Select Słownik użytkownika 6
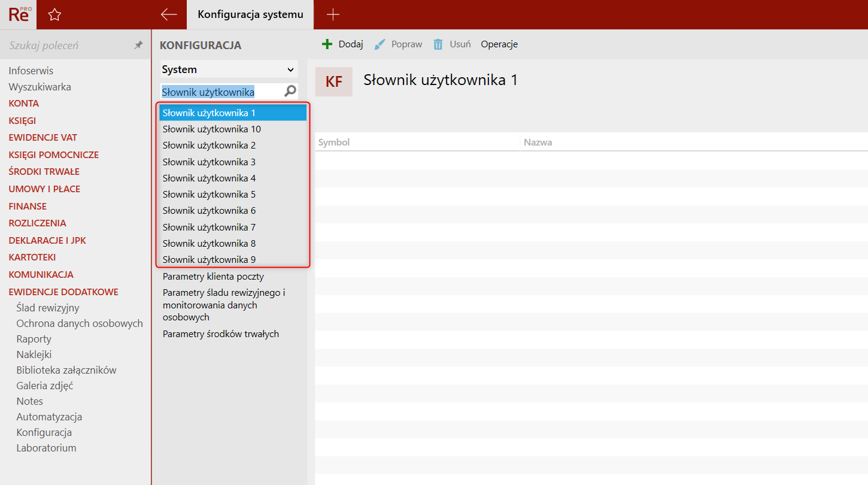The height and width of the screenshot is (485, 868). click(233, 211)
